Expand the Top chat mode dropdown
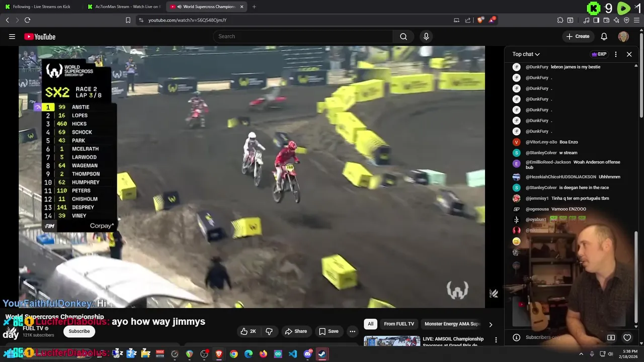This screenshot has height=362, width=644. click(526, 54)
